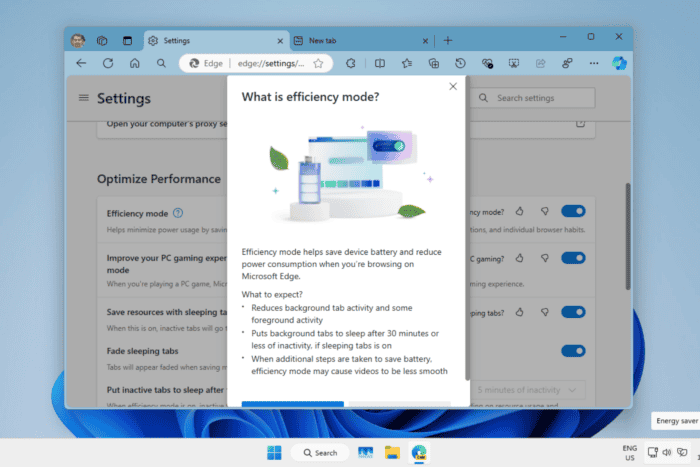Viewport: 700px width, 467px height.
Task: Open the tab actions menu icon
Action: (127, 41)
